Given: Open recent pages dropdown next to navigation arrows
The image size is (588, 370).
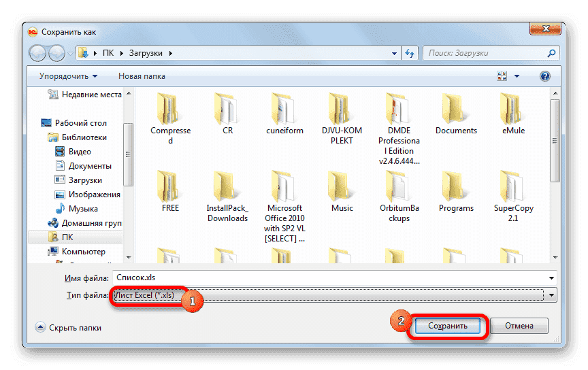Looking at the screenshot, I should click(70, 54).
